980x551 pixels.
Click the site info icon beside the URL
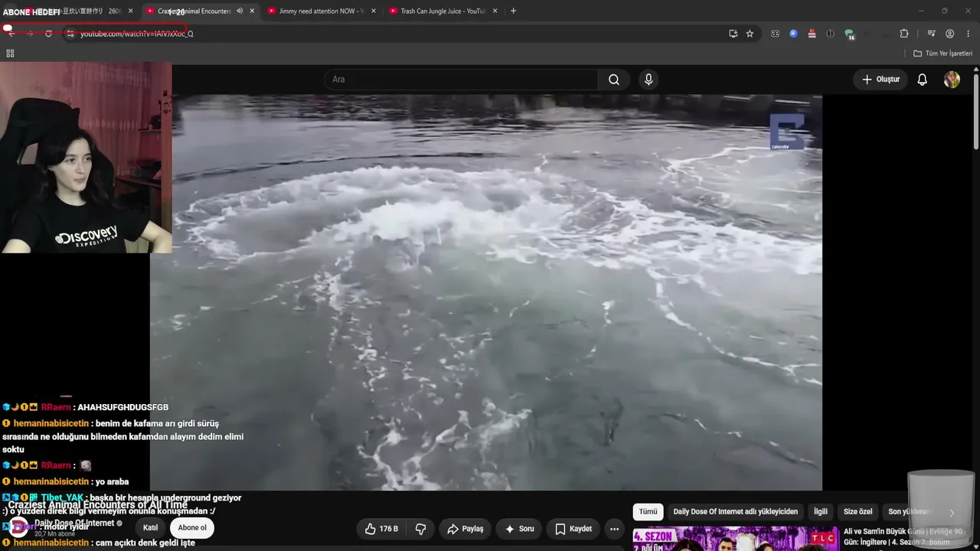coord(70,34)
